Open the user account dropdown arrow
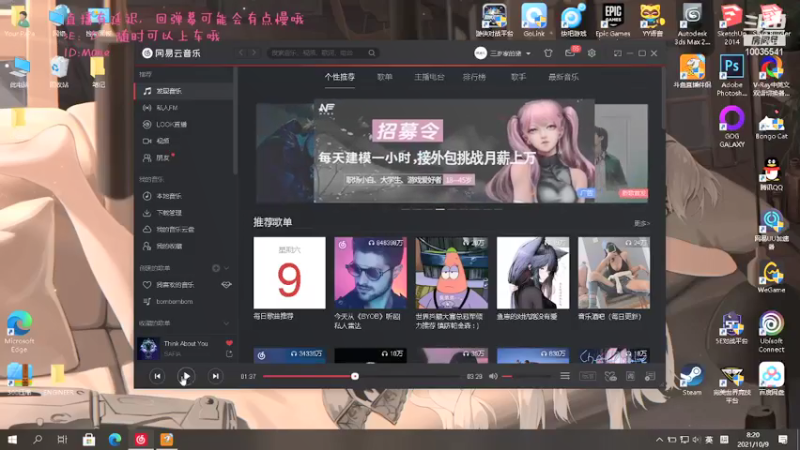The image size is (800, 450). click(529, 54)
